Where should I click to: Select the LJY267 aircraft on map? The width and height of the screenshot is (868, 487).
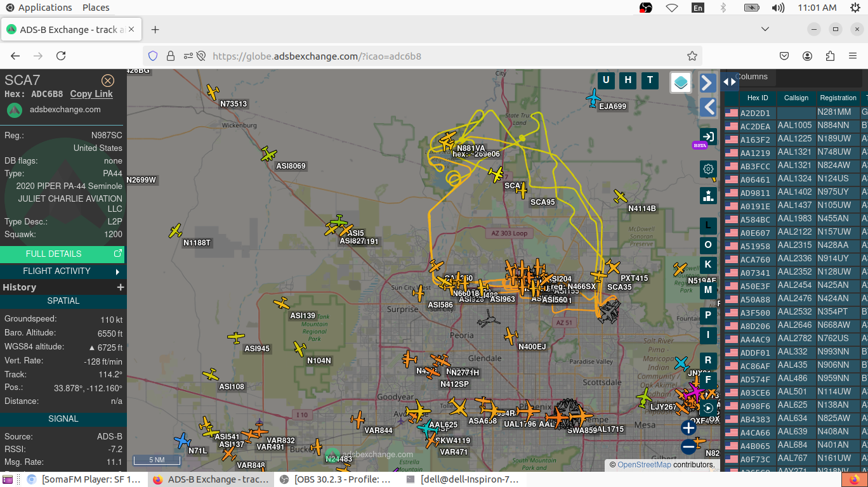click(644, 398)
